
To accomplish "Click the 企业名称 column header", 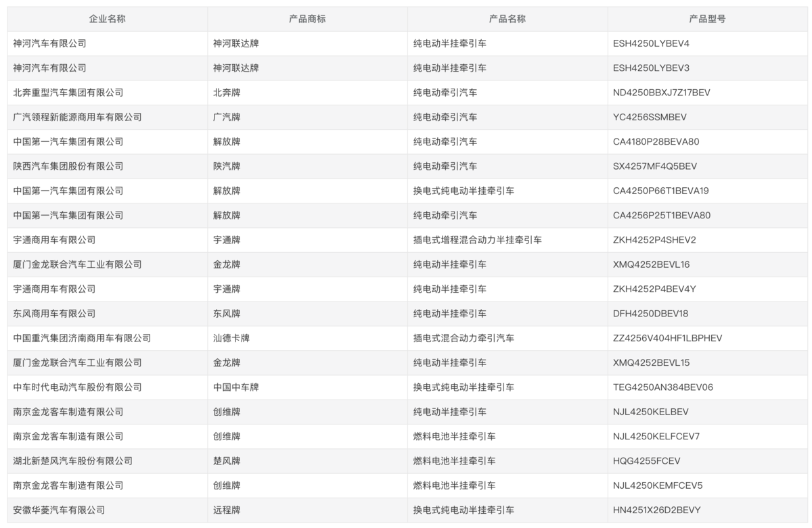I will 107,19.
